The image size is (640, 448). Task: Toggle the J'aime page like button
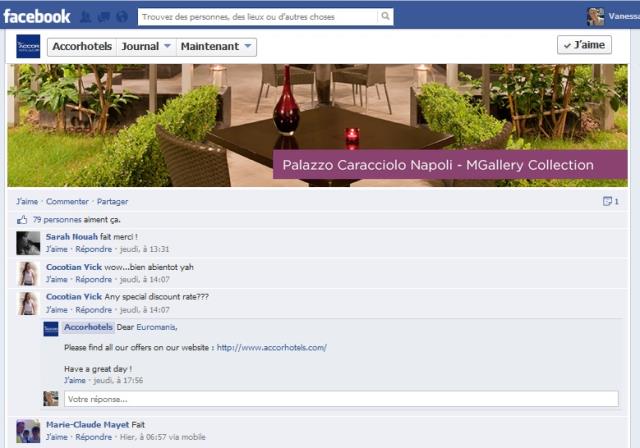pyautogui.click(x=584, y=45)
